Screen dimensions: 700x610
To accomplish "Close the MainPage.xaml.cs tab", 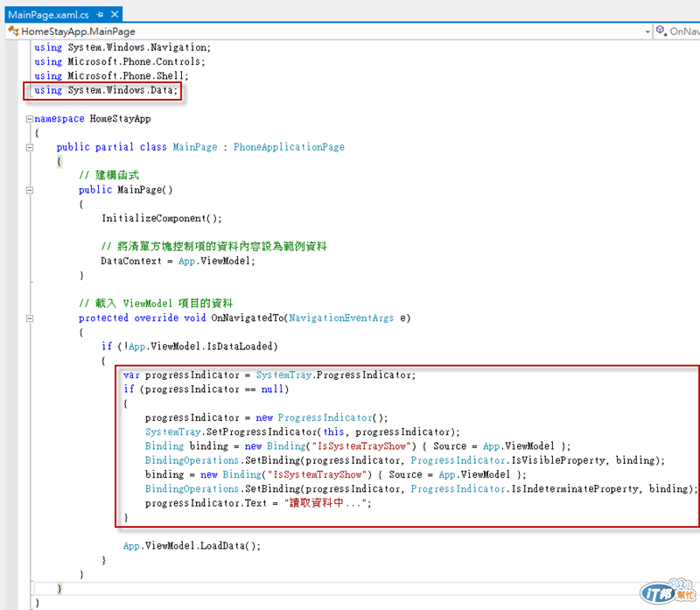I will pos(115,15).
